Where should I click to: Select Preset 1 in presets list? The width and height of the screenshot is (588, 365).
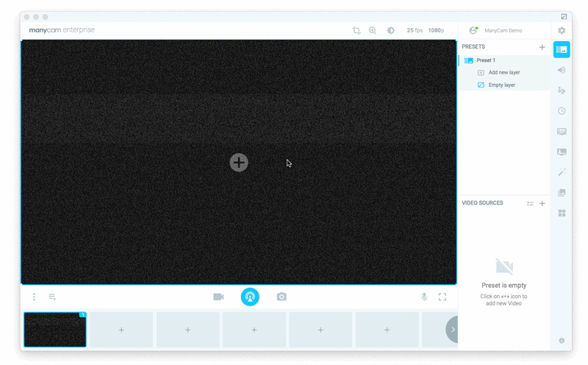coord(504,60)
